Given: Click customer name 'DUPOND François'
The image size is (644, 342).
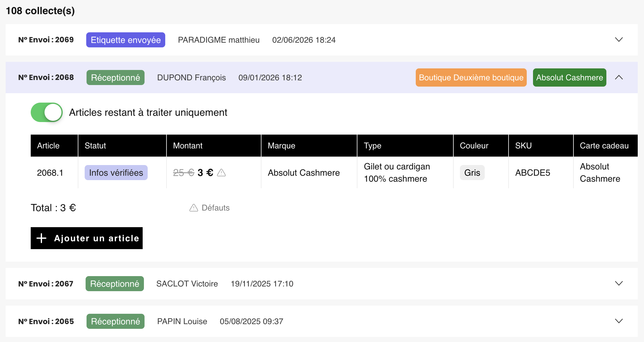Looking at the screenshot, I should pos(191,77).
